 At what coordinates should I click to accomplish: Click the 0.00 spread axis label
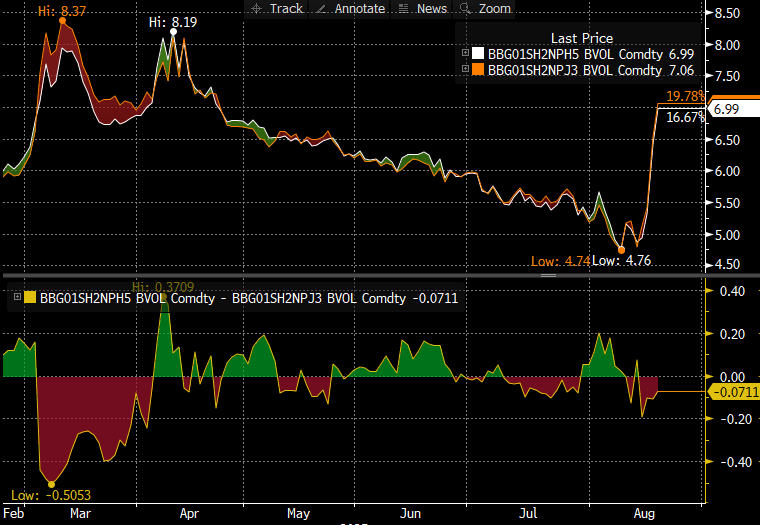pyautogui.click(x=732, y=377)
